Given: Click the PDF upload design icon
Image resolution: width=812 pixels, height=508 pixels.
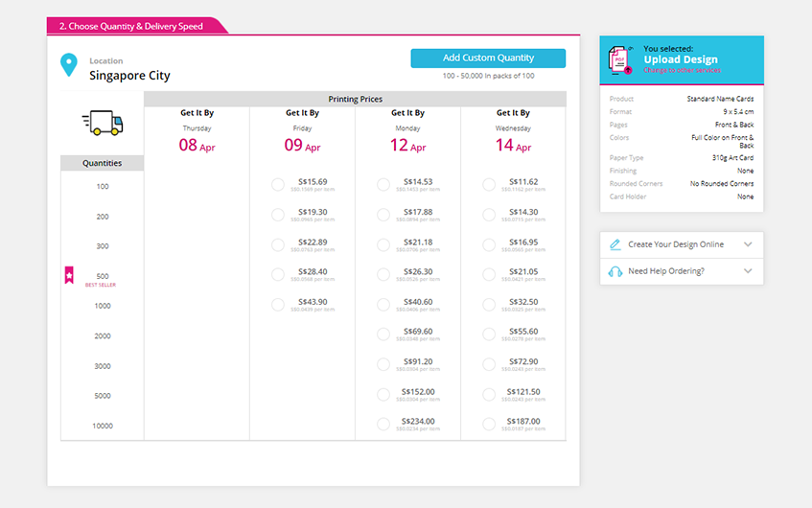Looking at the screenshot, I should point(619,59).
